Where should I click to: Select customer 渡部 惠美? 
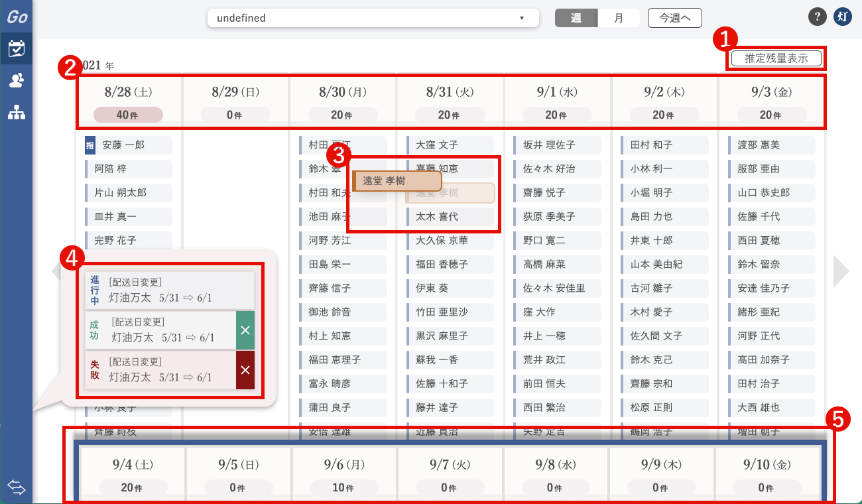(772, 145)
